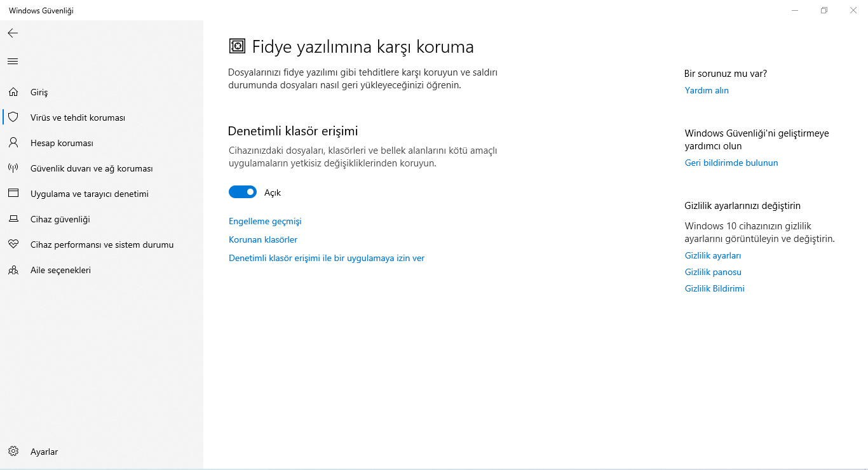
Task: Go back using the back arrow
Action: click(13, 33)
